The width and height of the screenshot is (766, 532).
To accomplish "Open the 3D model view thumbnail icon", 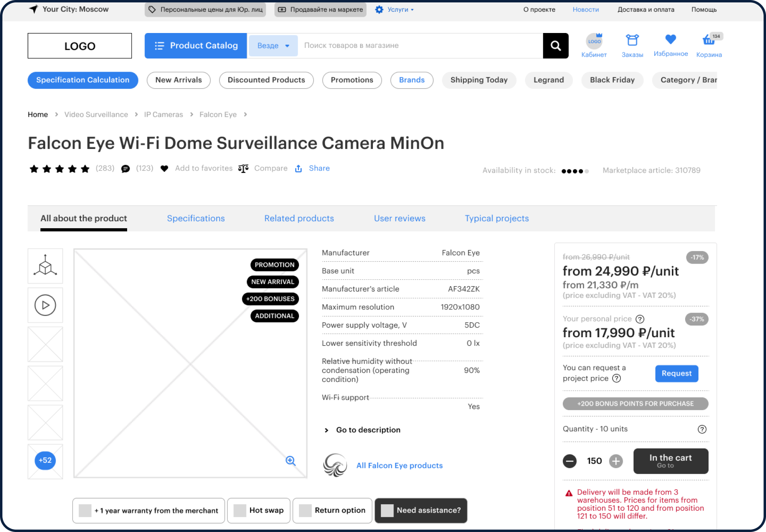I will [45, 266].
